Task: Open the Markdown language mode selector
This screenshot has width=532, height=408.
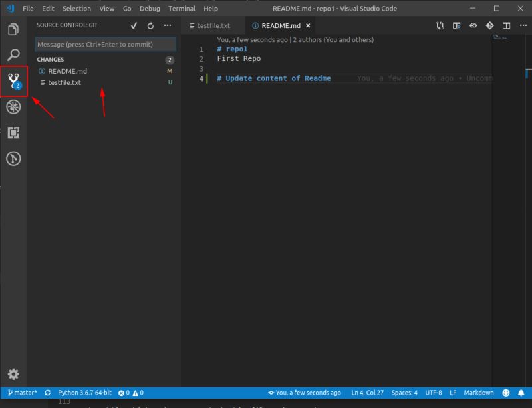Action: [x=479, y=393]
